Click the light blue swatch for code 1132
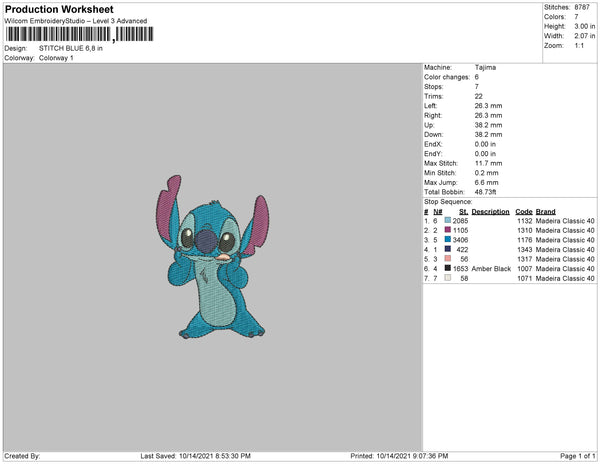 click(x=448, y=220)
